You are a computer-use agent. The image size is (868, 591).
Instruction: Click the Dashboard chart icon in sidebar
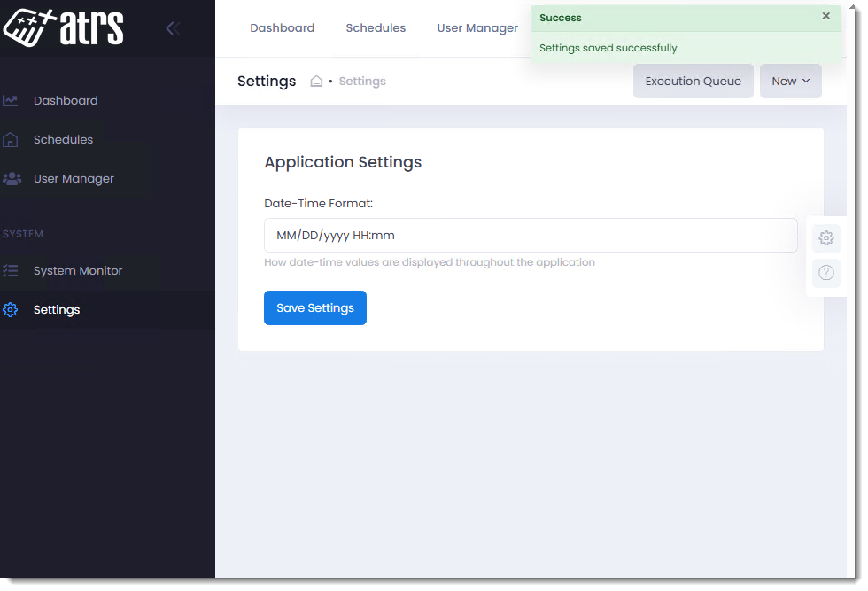[11, 101]
